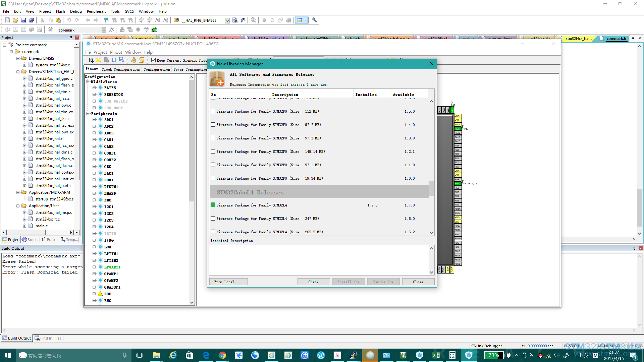Click the Save All icon in µVision
This screenshot has height=362, width=644.
point(32,20)
